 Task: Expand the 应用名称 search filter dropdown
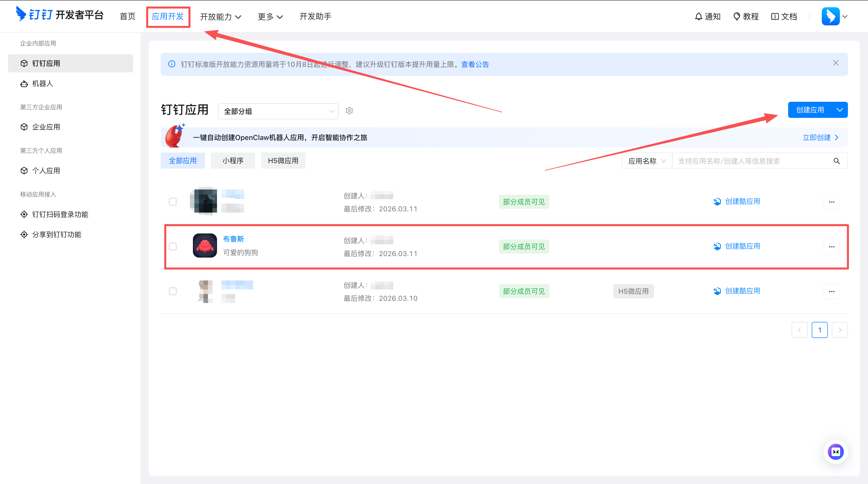pyautogui.click(x=647, y=161)
